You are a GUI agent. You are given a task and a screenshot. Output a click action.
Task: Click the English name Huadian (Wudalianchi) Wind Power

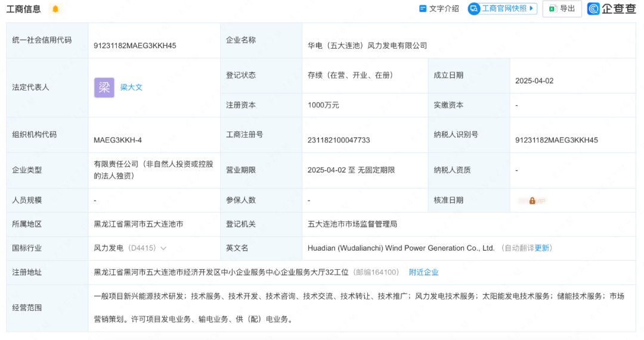coord(401,248)
